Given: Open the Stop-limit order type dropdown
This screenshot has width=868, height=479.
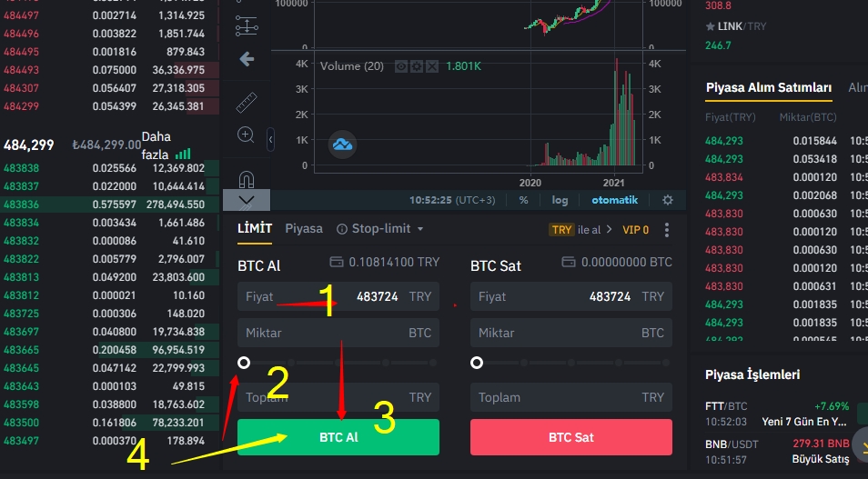Looking at the screenshot, I should (380, 229).
